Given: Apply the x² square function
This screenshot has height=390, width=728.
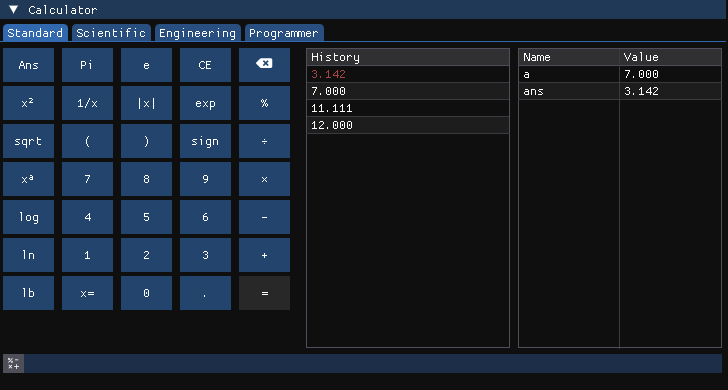Looking at the screenshot, I should (28, 103).
